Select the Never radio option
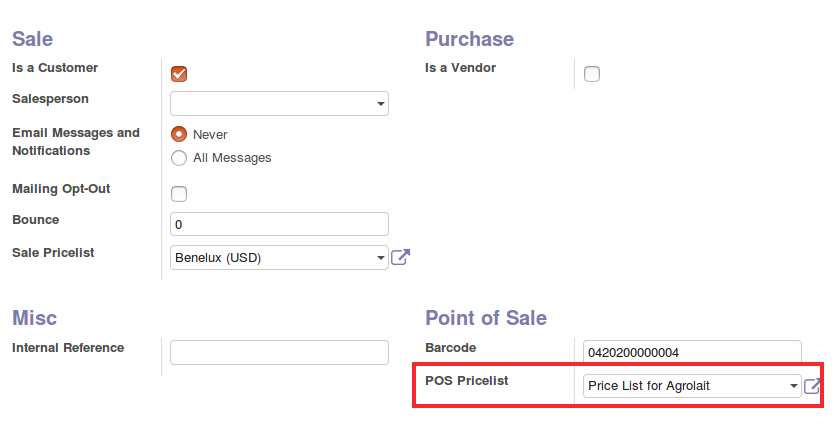The width and height of the screenshot is (834, 431). point(180,134)
